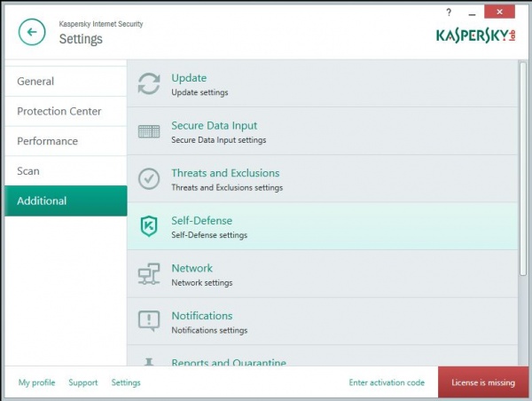Switch to the General settings tab
This screenshot has width=532, height=401.
(x=66, y=82)
